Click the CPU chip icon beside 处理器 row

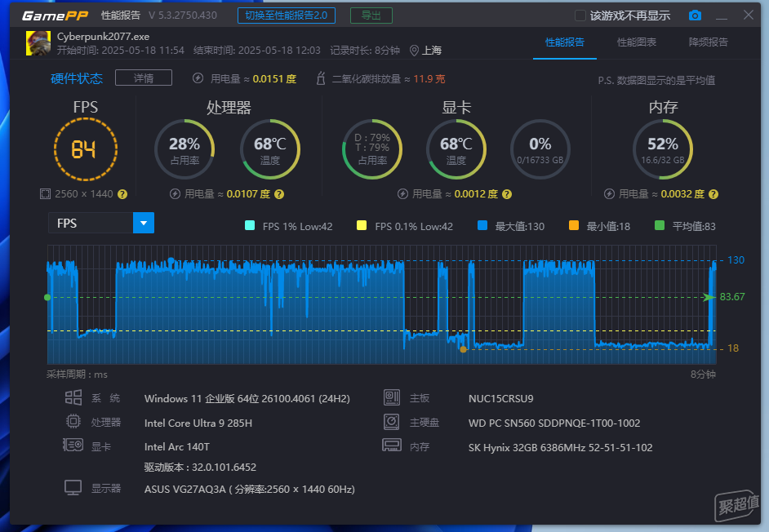point(73,422)
